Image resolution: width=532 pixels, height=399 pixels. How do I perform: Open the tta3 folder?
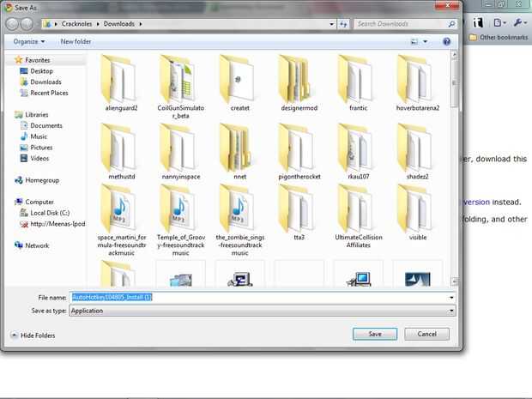tap(299, 213)
